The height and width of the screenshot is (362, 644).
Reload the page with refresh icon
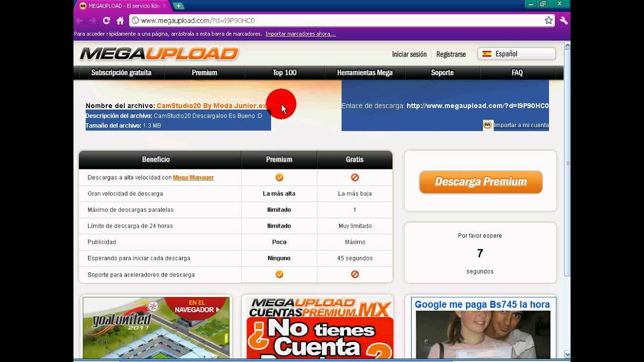pyautogui.click(x=106, y=21)
